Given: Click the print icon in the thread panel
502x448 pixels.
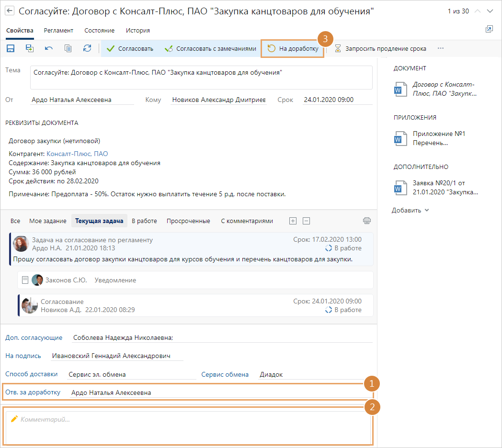Looking at the screenshot, I should click(367, 221).
